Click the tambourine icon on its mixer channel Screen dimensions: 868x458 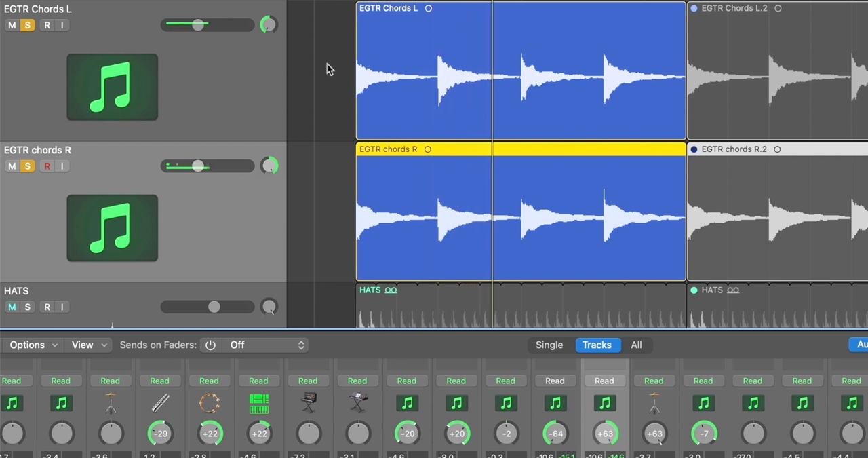pyautogui.click(x=209, y=402)
